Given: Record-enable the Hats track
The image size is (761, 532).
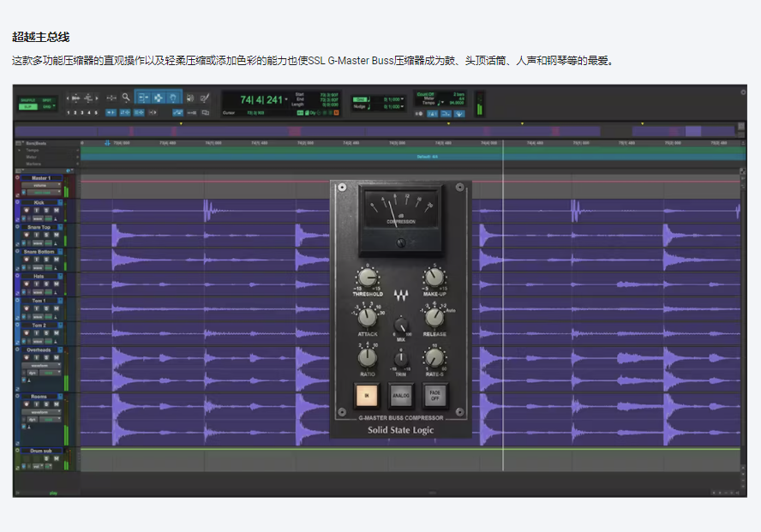Looking at the screenshot, I should coord(27,284).
